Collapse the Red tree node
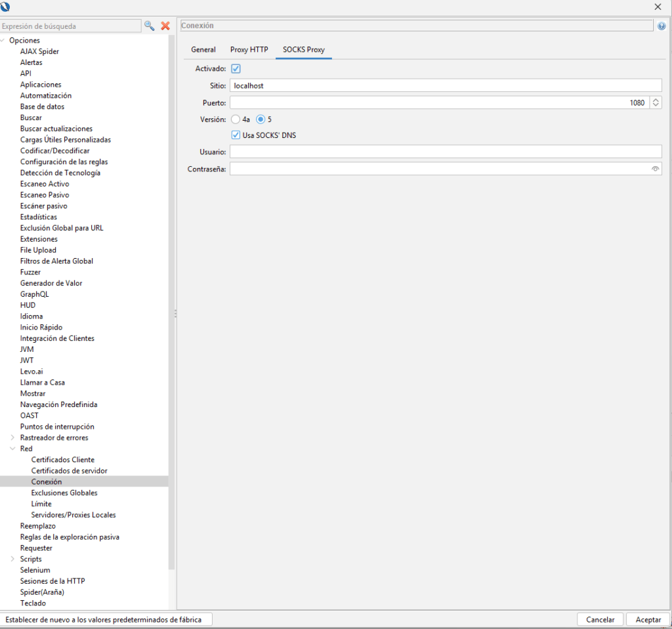The width and height of the screenshot is (672, 629). 12,448
